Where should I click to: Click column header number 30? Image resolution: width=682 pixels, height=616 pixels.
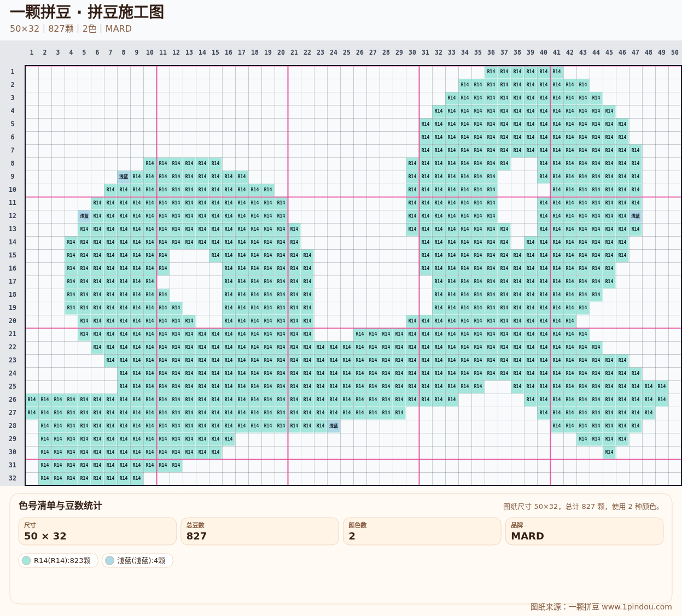pos(412,52)
